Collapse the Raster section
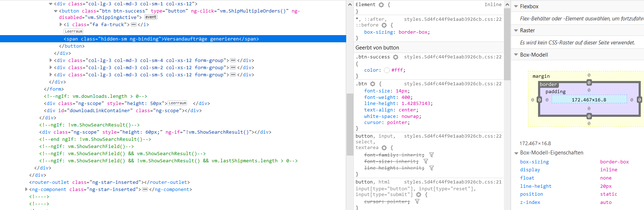The image size is (644, 210). pos(516,30)
